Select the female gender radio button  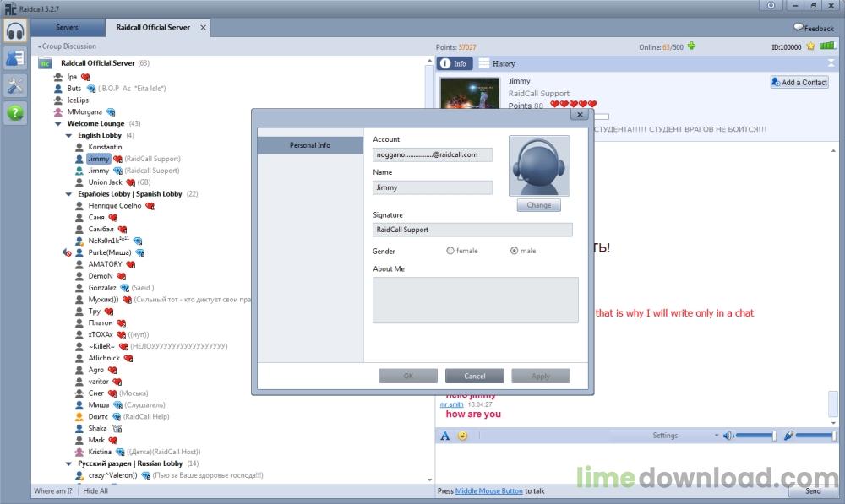pyautogui.click(x=450, y=251)
